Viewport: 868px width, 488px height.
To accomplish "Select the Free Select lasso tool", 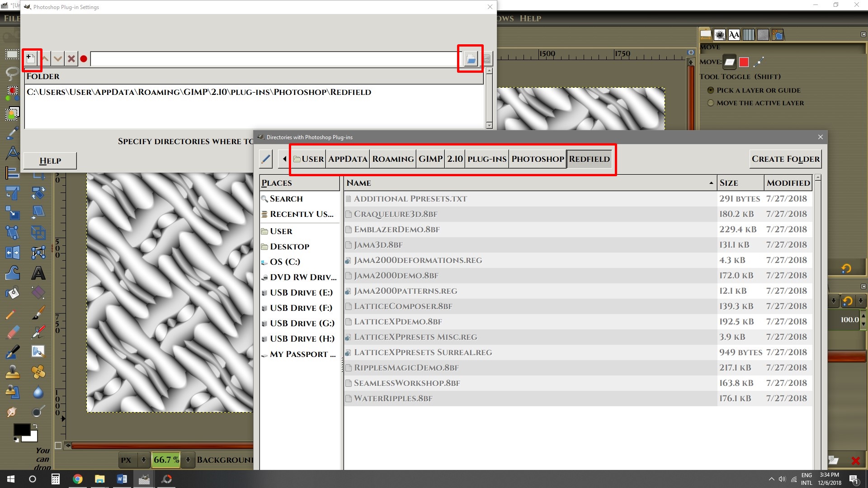I will pos(12,74).
